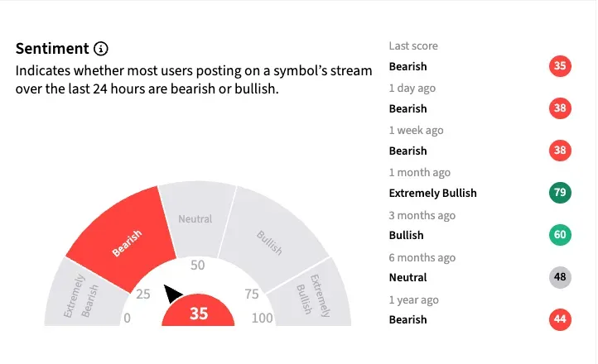Click the black gauge needle pointer
Screen dimensions: 598x364
[x=173, y=294]
